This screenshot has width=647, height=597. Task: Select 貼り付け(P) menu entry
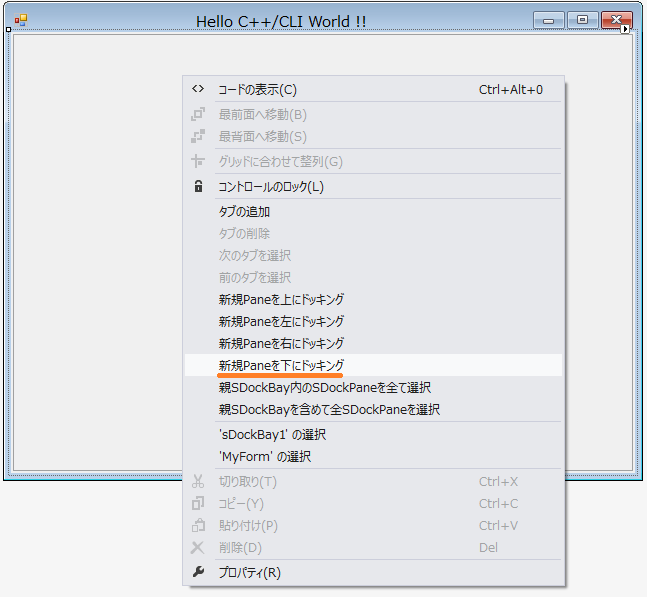tap(373, 525)
